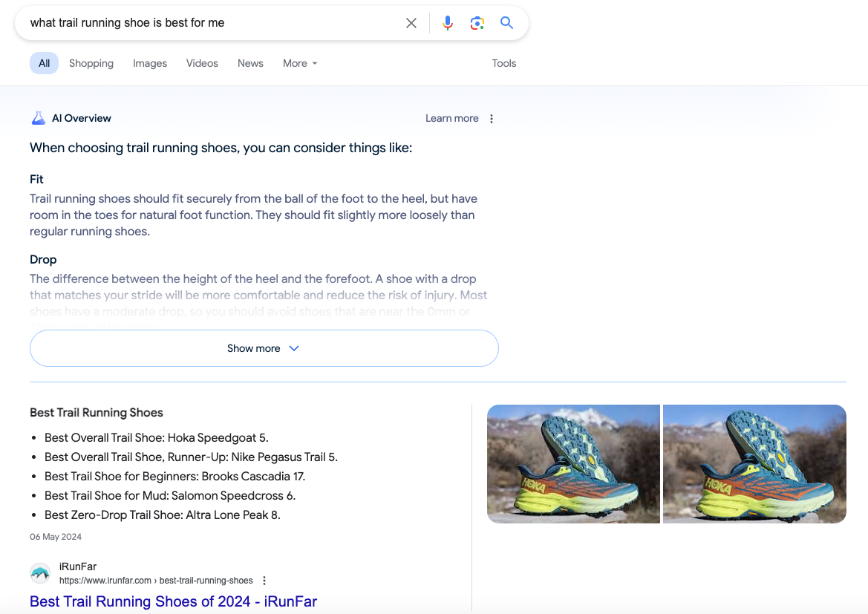Viewport: 868px width, 614px height.
Task: Click the Salomon Speedcross 6 list item
Action: pyautogui.click(x=170, y=496)
